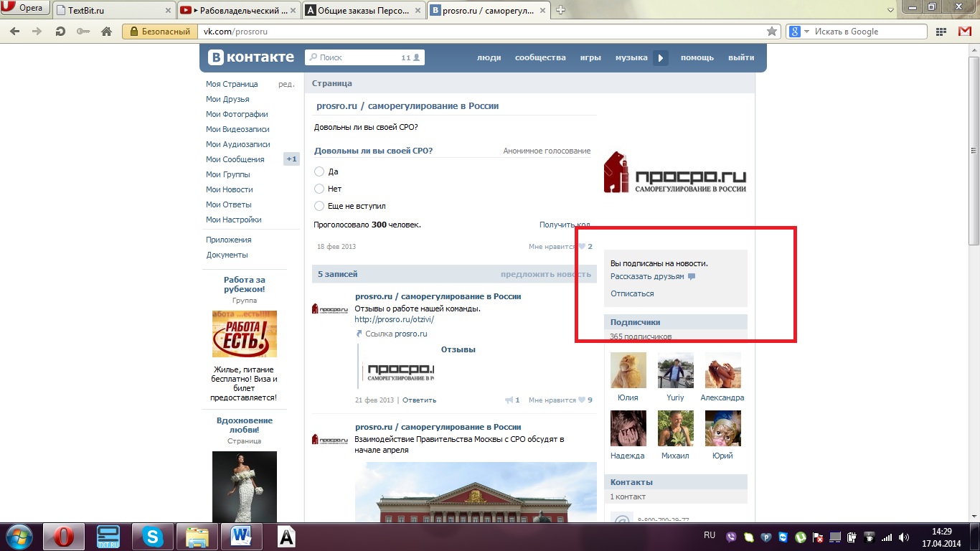Click the ВКонтакте logo
This screenshot has width=980, height=551.
coord(251,57)
